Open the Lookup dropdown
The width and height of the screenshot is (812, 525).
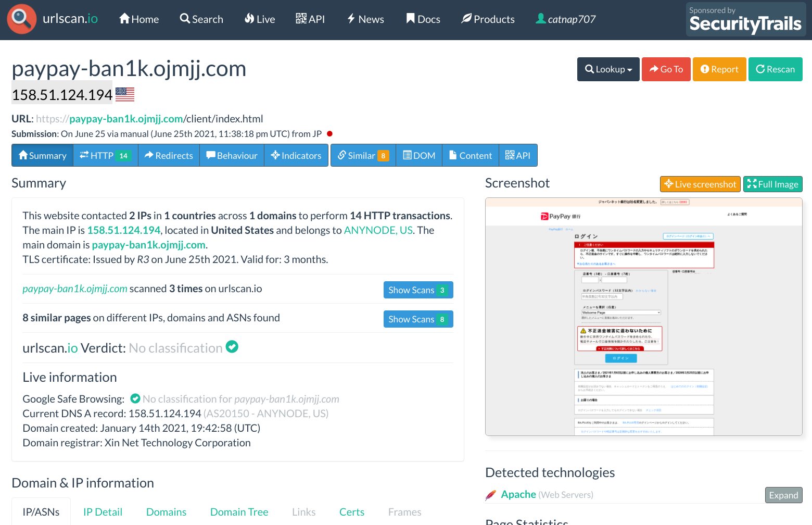(x=608, y=69)
